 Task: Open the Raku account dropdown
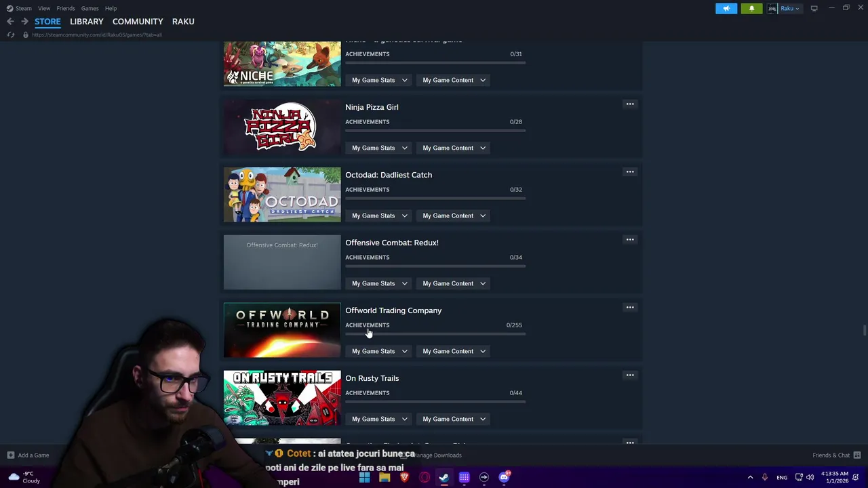(790, 8)
